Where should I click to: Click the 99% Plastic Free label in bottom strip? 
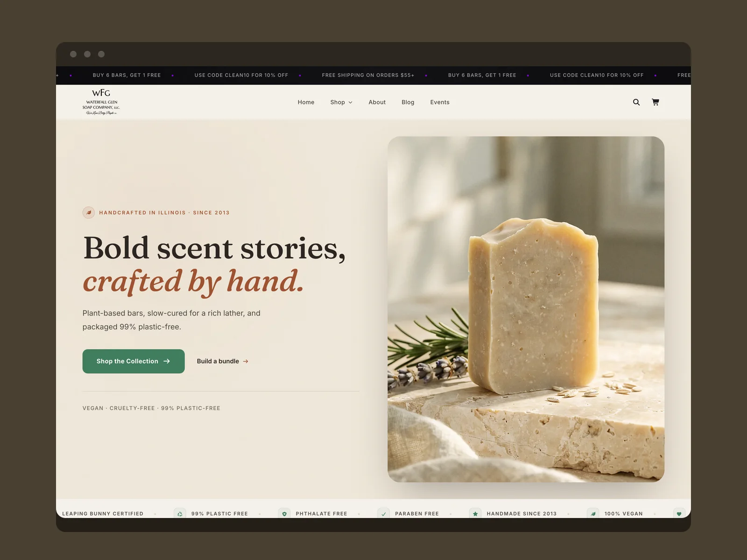pos(219,514)
